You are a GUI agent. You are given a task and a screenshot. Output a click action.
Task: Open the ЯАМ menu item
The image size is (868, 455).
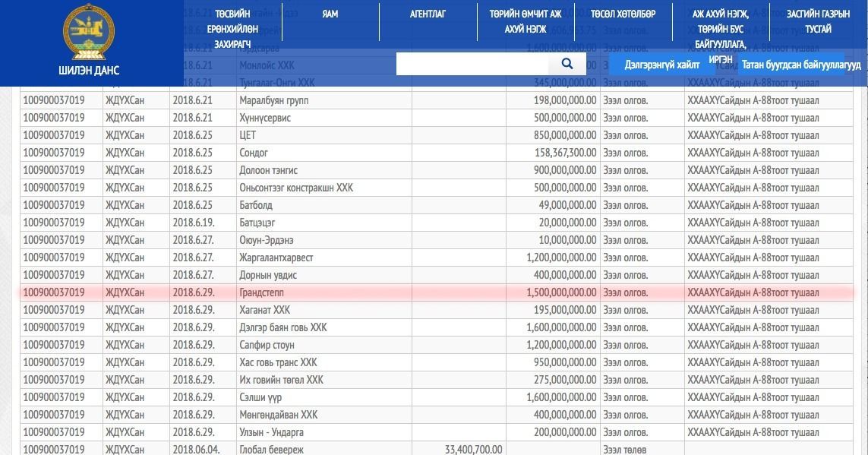coord(330,14)
